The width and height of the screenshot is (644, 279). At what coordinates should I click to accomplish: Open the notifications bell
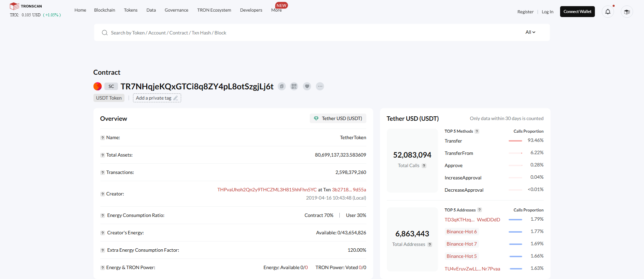point(608,12)
